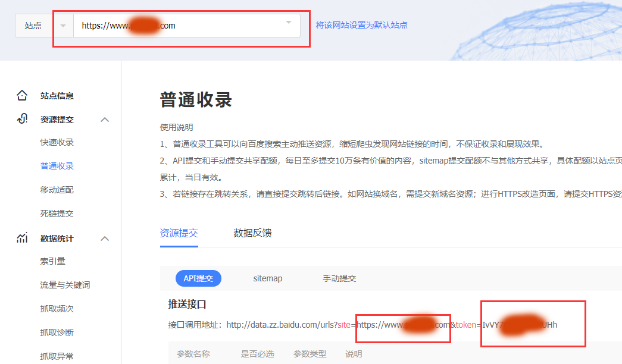
Task: Switch to the 数据反馈 tab
Action: pyautogui.click(x=252, y=233)
